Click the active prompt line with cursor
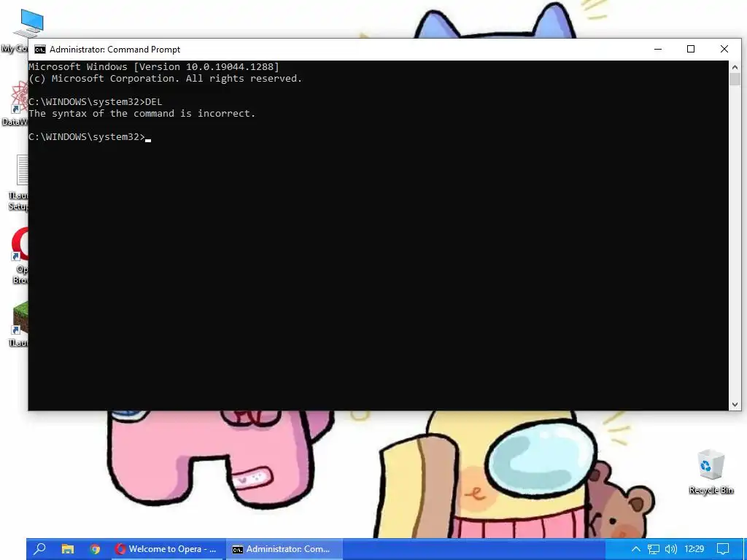 (90, 137)
